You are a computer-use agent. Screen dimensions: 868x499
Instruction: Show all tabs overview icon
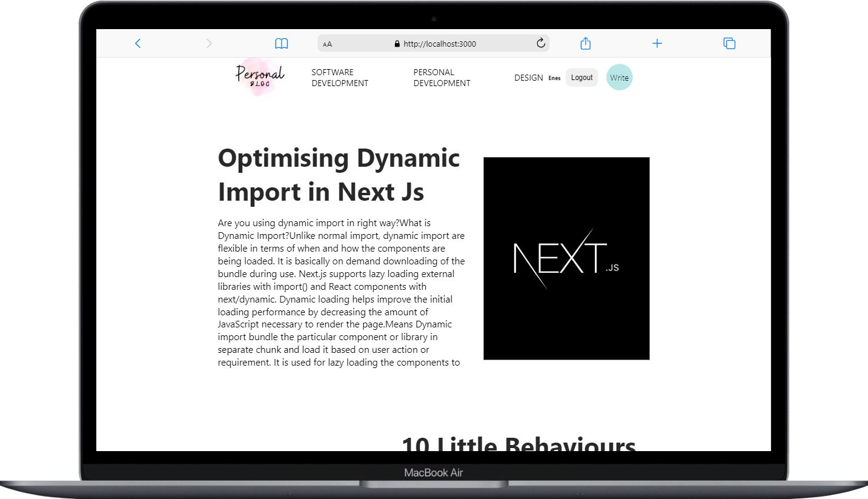pos(729,43)
